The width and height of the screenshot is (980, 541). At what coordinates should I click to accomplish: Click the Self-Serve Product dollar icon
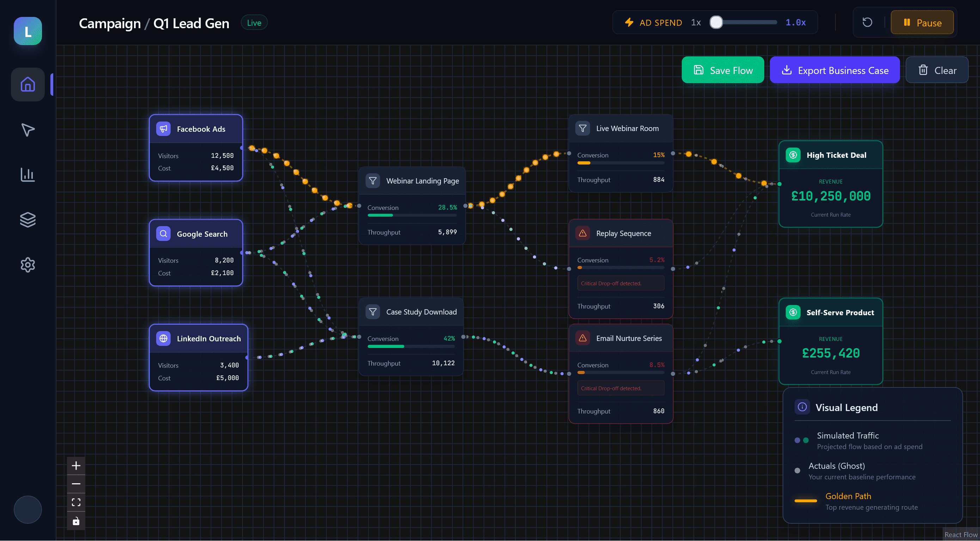point(793,312)
